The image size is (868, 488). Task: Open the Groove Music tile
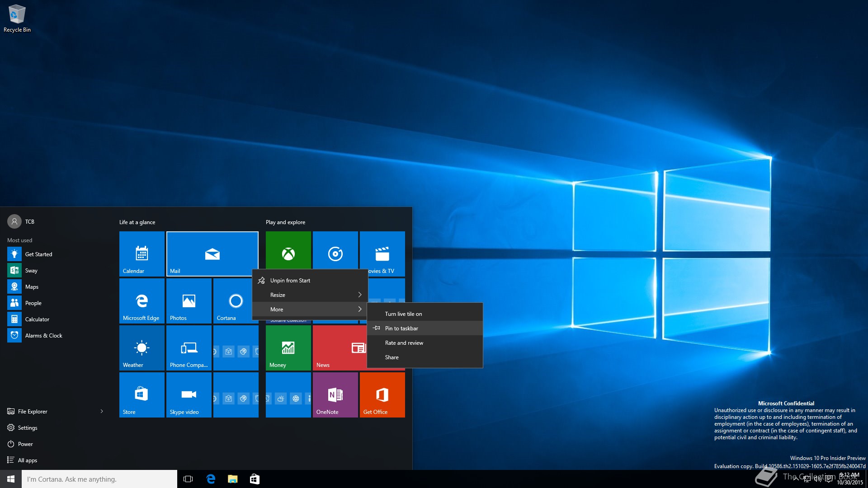click(335, 250)
